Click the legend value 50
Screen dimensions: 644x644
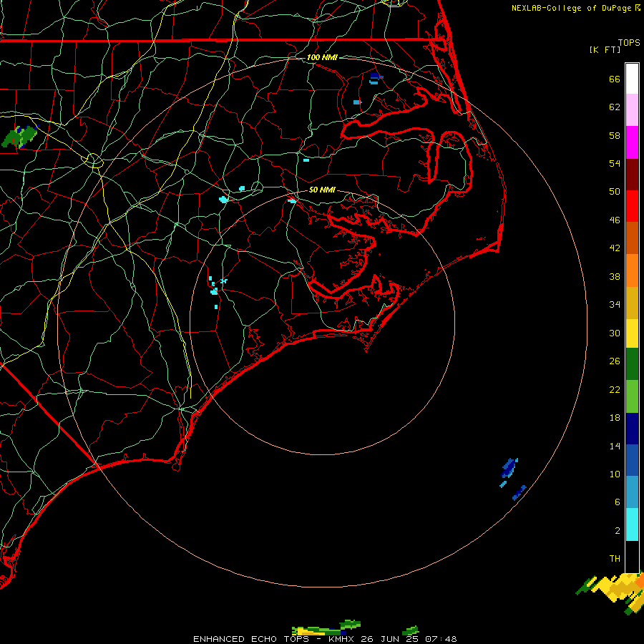(x=615, y=191)
